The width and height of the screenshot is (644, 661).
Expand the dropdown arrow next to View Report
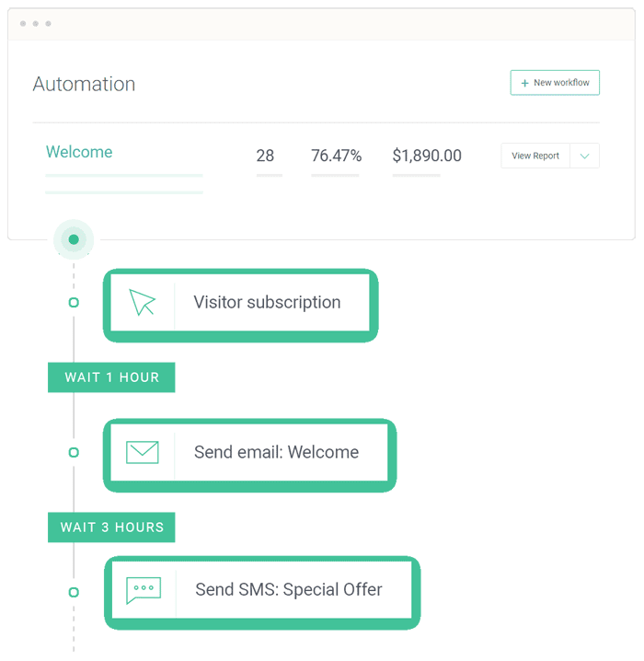pyautogui.click(x=584, y=156)
